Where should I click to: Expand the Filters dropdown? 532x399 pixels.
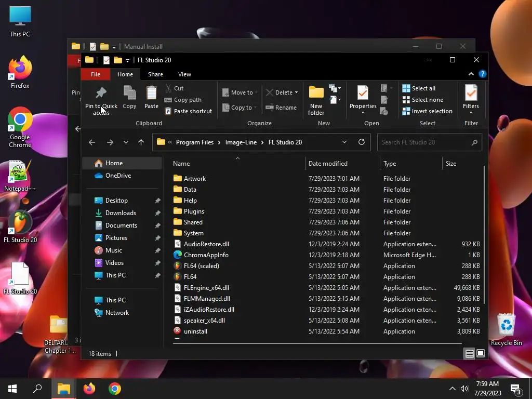pos(471,113)
